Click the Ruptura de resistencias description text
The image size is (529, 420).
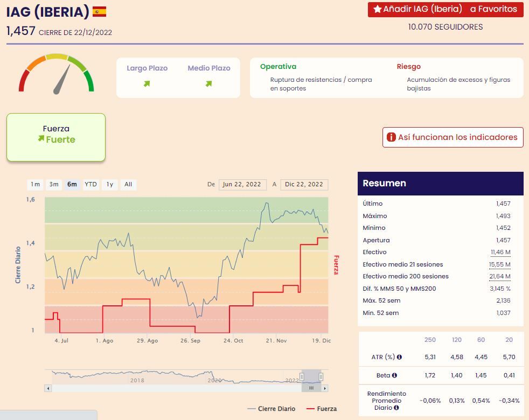(321, 84)
